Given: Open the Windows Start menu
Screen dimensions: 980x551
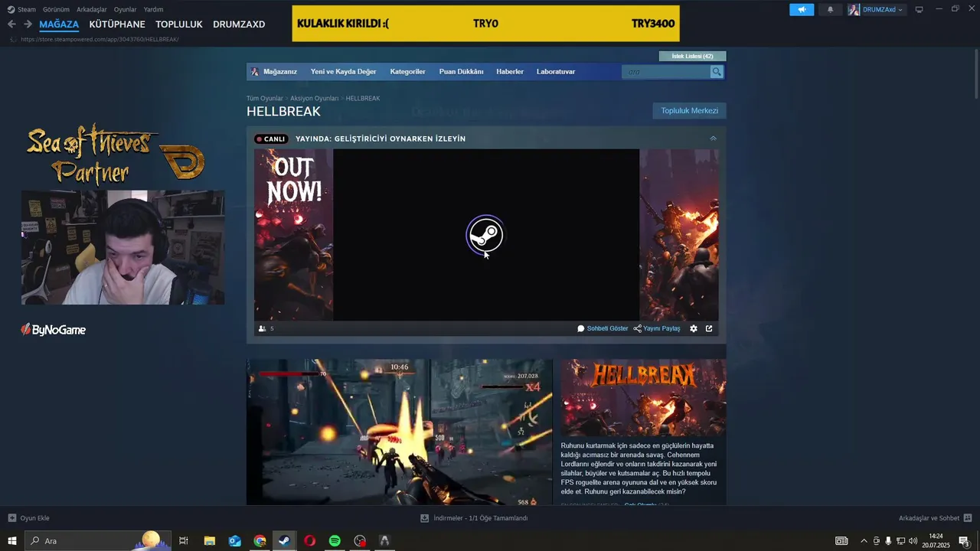Looking at the screenshot, I should click(x=12, y=541).
